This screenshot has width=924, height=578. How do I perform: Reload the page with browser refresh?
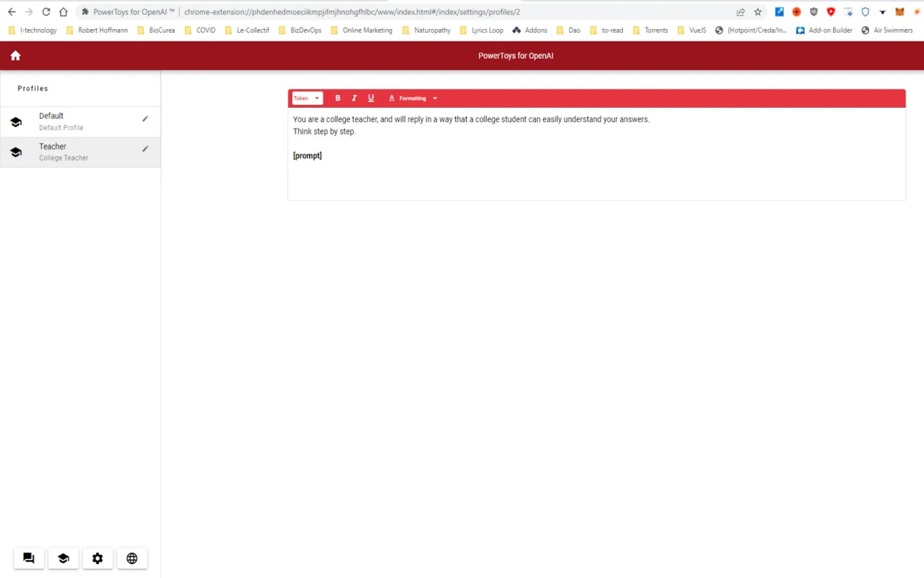pos(46,12)
